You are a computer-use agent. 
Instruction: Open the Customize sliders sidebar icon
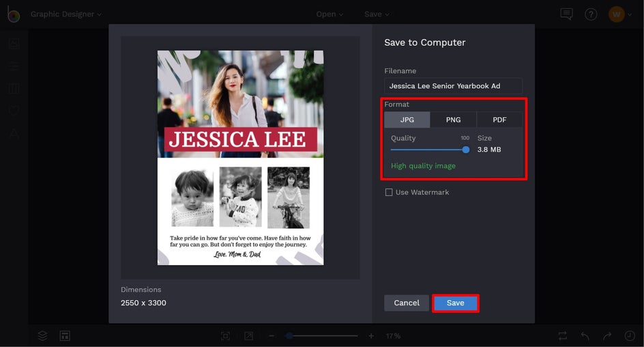(14, 66)
